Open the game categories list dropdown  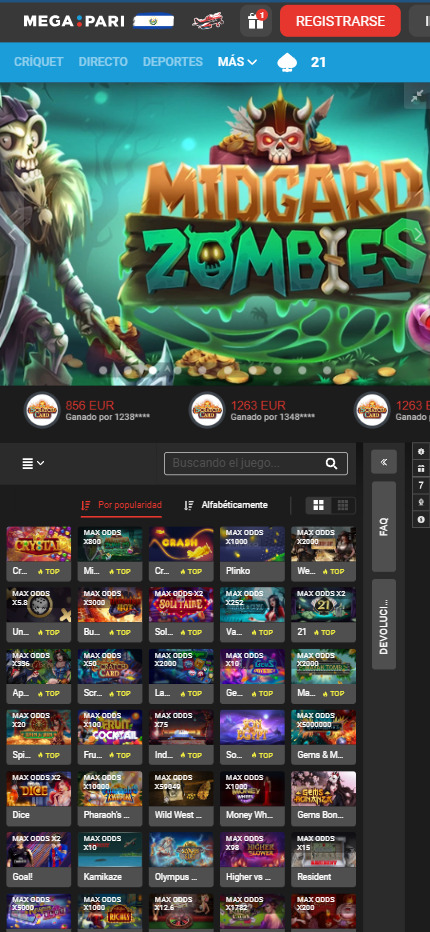[x=33, y=463]
